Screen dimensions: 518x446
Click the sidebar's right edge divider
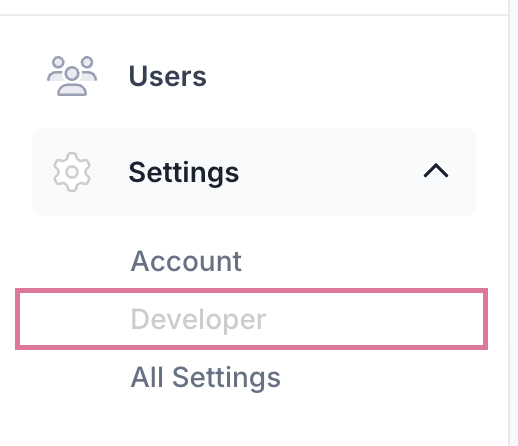tap(510, 223)
